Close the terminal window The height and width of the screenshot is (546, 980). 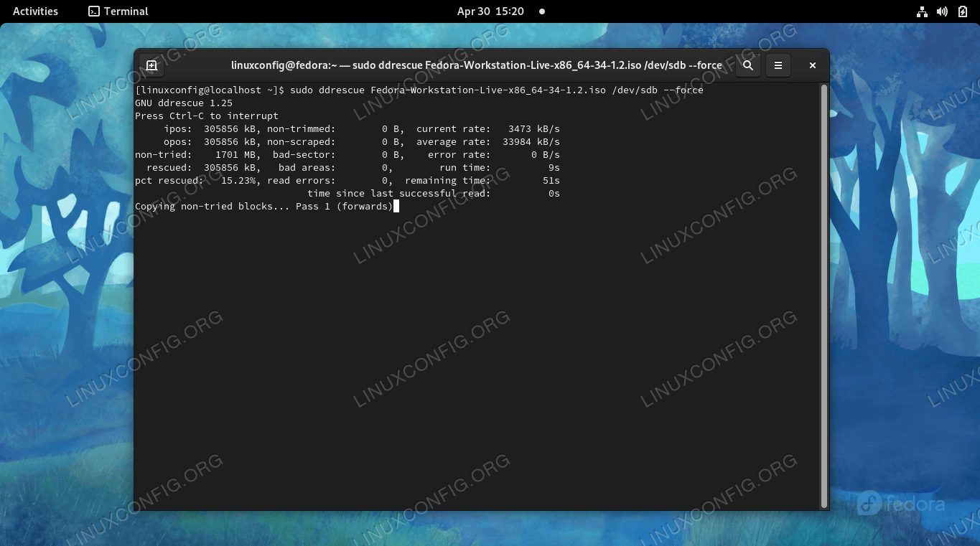point(813,65)
